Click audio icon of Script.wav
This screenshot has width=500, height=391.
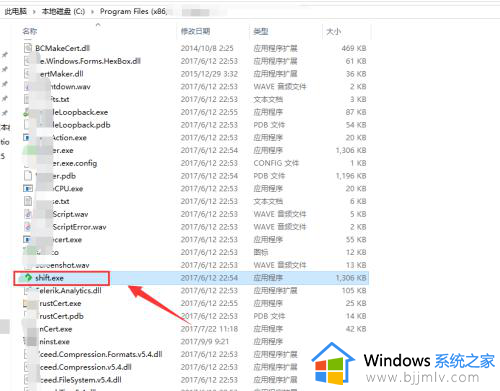(x=28, y=214)
